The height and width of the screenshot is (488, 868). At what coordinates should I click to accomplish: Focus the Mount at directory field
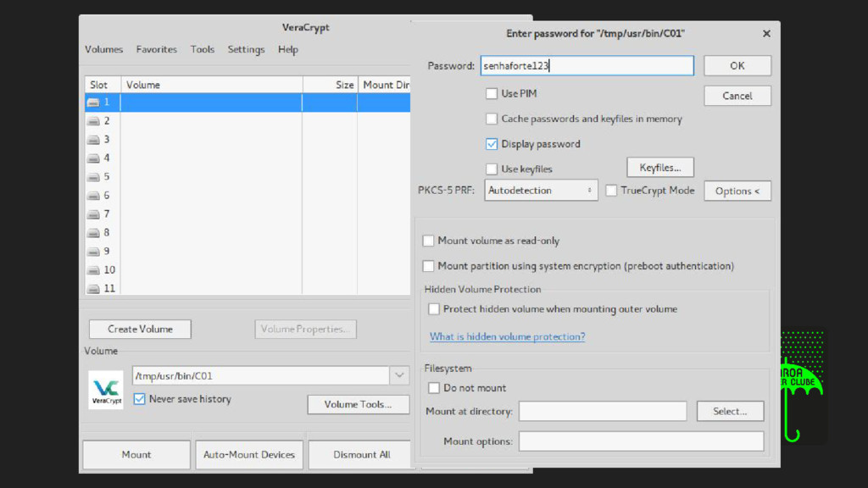click(x=603, y=411)
